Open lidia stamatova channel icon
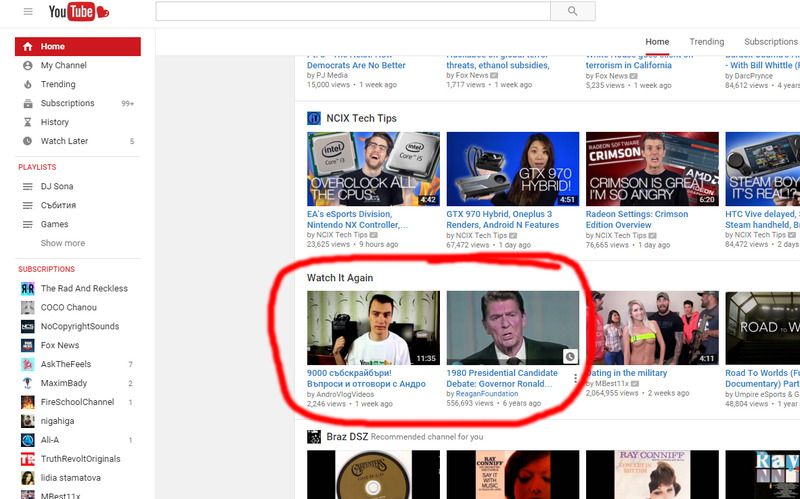The image size is (800, 499). click(28, 477)
